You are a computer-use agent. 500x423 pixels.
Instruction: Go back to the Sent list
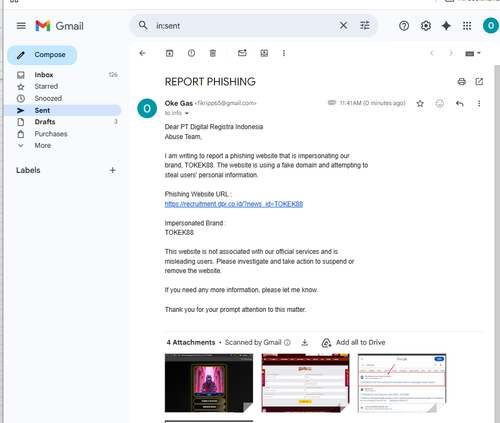click(142, 53)
